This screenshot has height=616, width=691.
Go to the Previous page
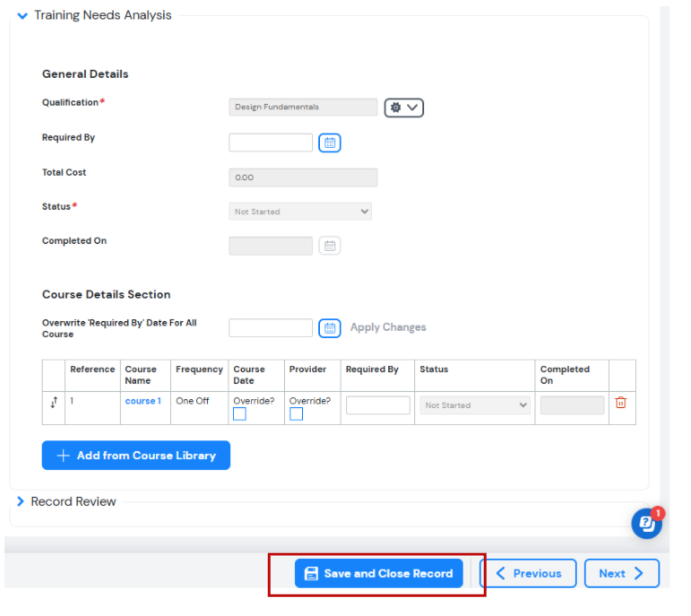pos(528,573)
